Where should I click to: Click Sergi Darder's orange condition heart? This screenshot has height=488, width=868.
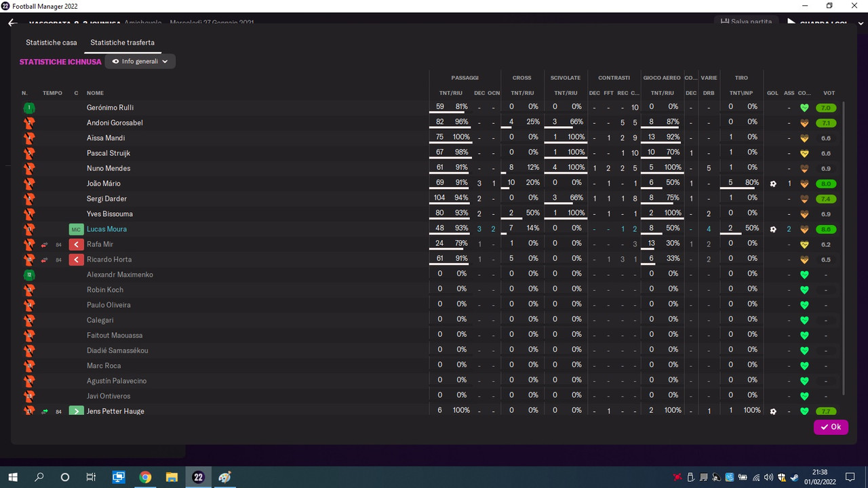(x=804, y=199)
